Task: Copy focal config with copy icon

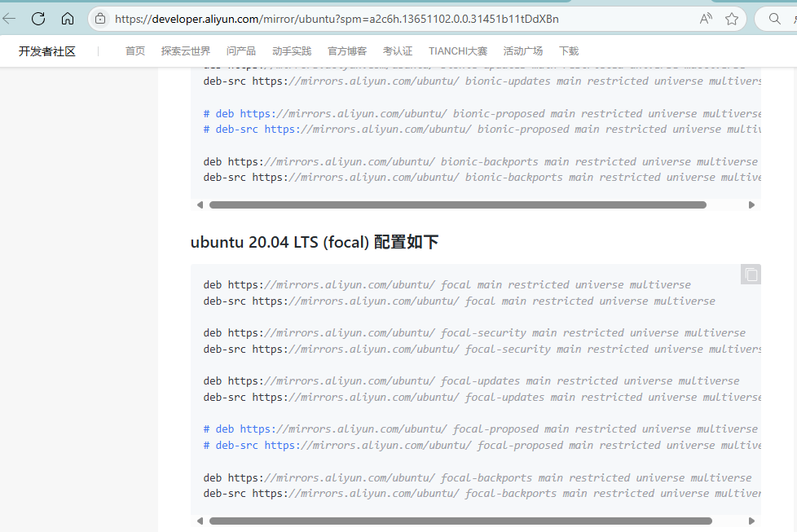Action: [751, 275]
